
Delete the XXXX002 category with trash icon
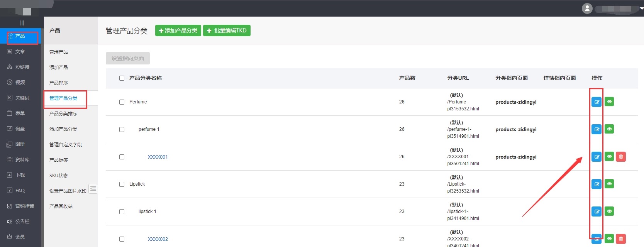(621, 239)
